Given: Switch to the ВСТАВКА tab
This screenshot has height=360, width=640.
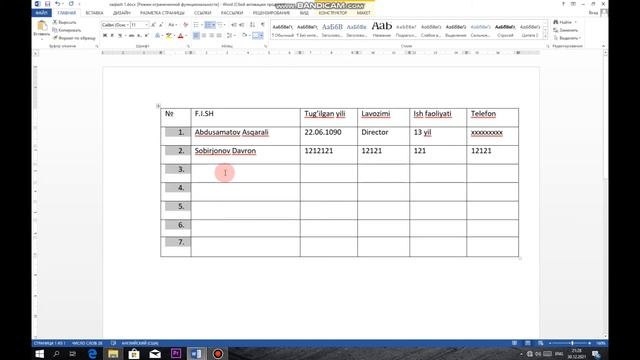Looking at the screenshot, I should click(x=94, y=13).
